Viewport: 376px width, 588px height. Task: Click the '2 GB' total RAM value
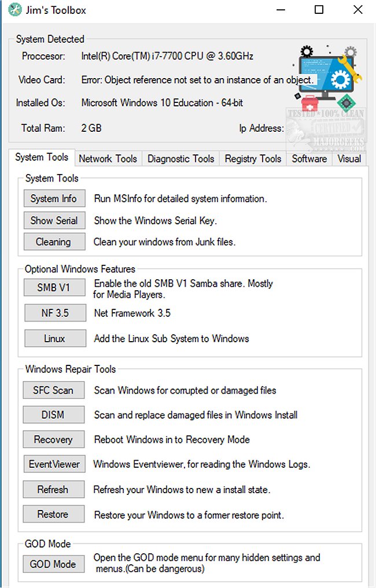[x=91, y=128]
